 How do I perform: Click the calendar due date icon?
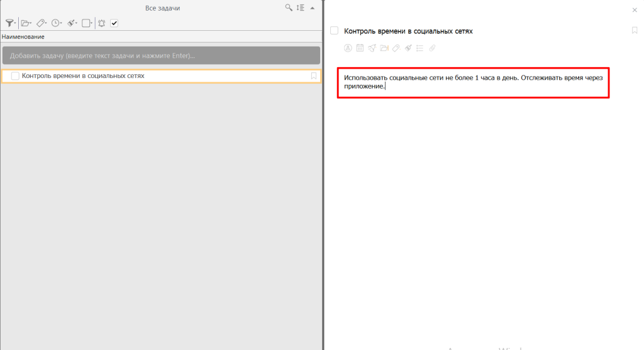(360, 48)
